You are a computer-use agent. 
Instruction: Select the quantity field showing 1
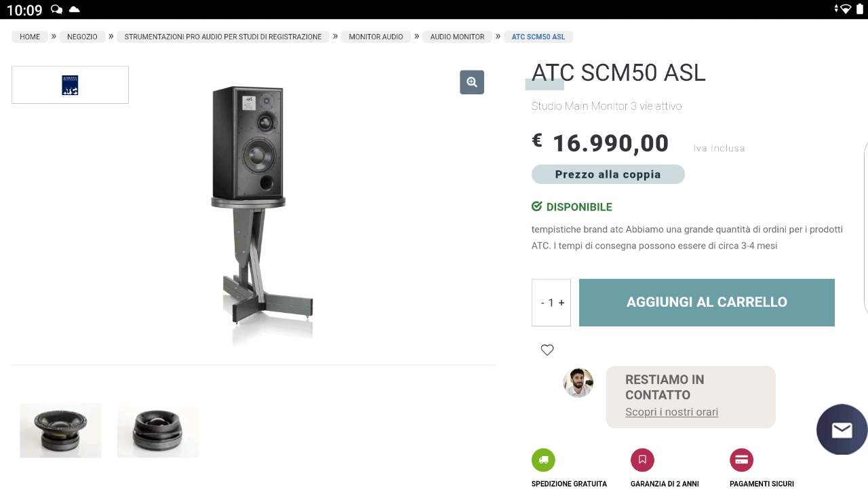551,303
